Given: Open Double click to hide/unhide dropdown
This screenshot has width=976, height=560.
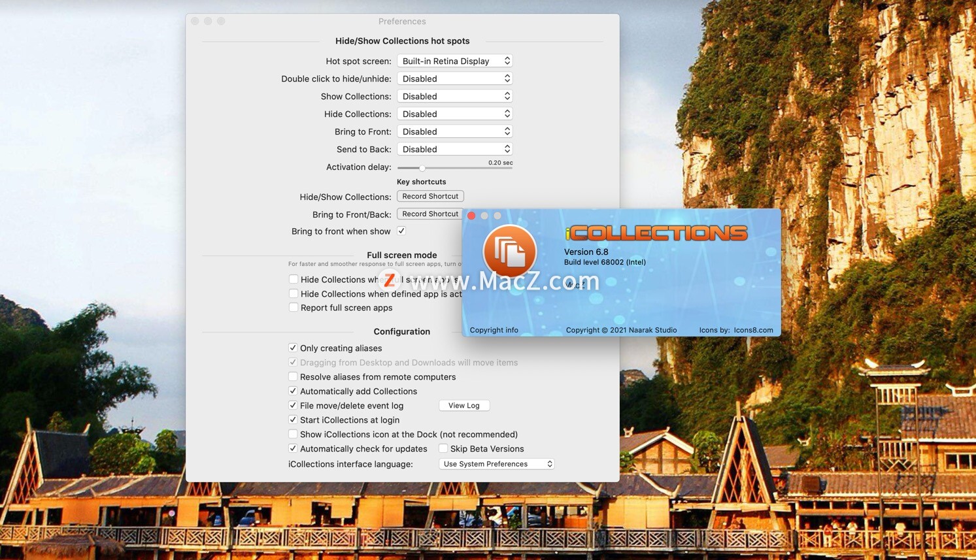Looking at the screenshot, I should point(454,78).
